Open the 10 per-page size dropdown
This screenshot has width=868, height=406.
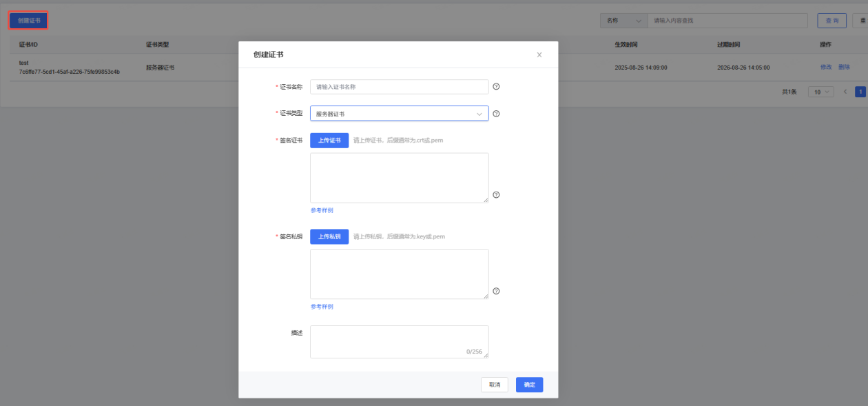(820, 92)
